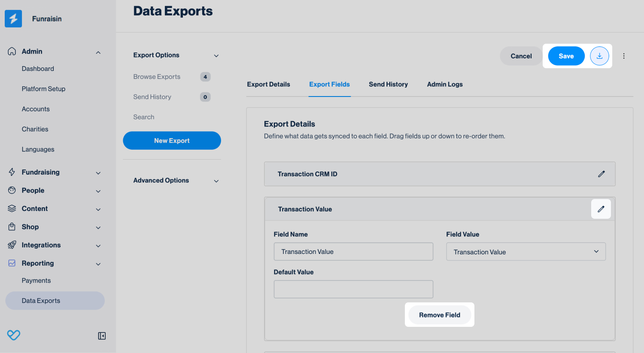Expand the Integrations menu chevron
Screen dimensions: 644x353
(x=98, y=246)
